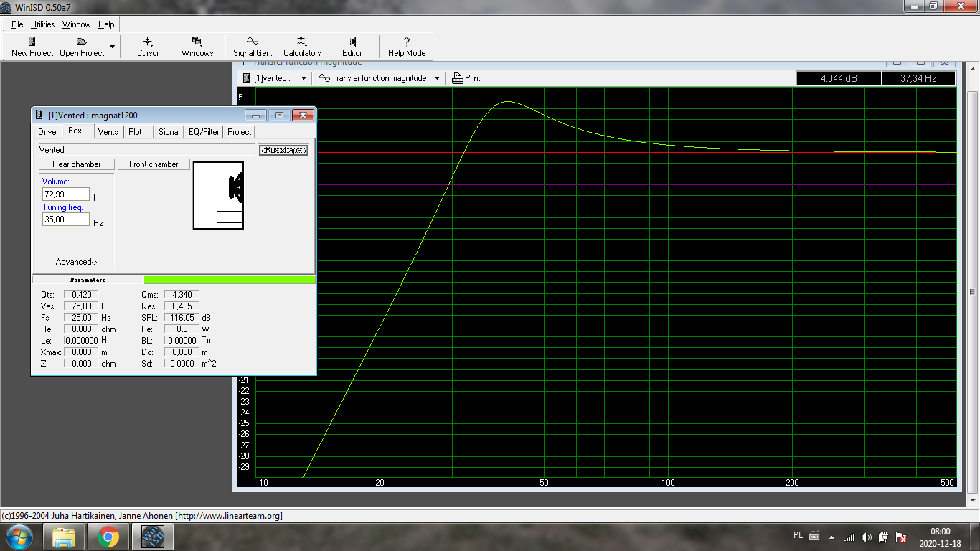Open the File menu
The width and height of the screenshot is (980, 551).
pos(17,24)
